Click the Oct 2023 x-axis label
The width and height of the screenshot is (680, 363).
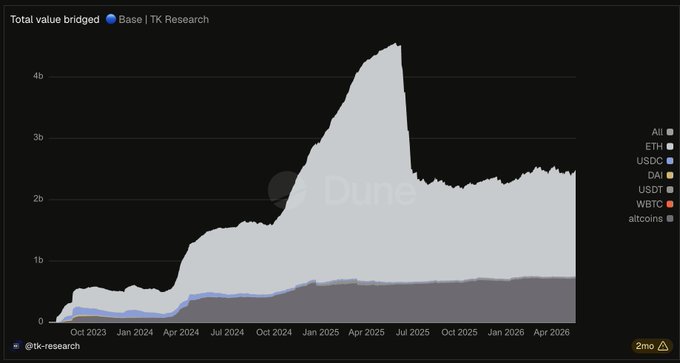pyautogui.click(x=88, y=332)
